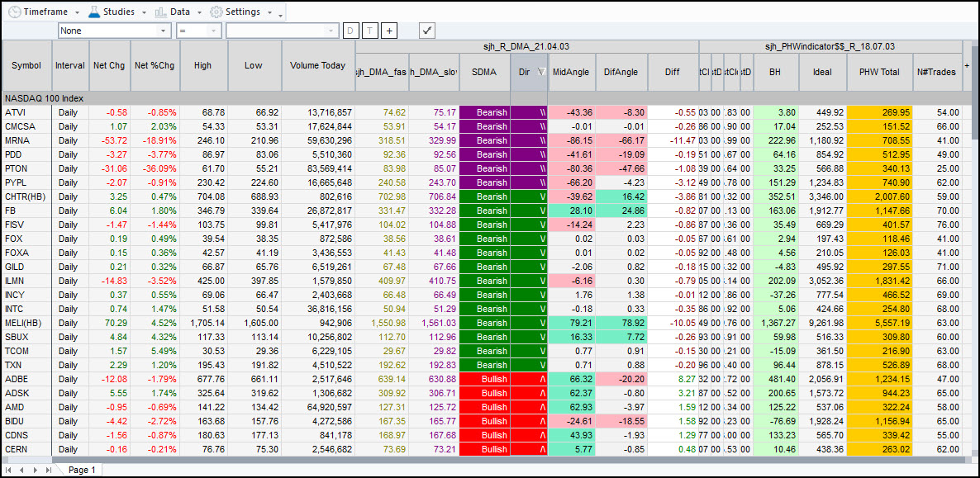Open the Data dropdown arrow
This screenshot has height=478, width=980.
click(x=199, y=12)
